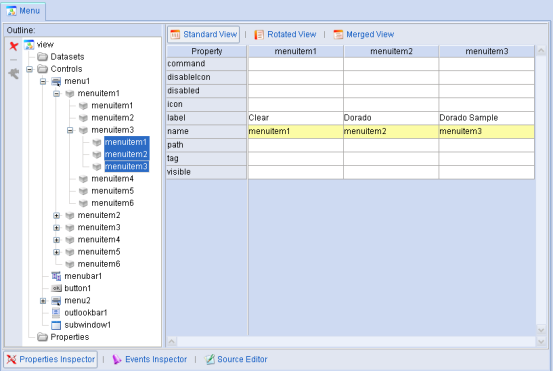Open the Source Editor tab
The image size is (553, 371).
coord(236,359)
